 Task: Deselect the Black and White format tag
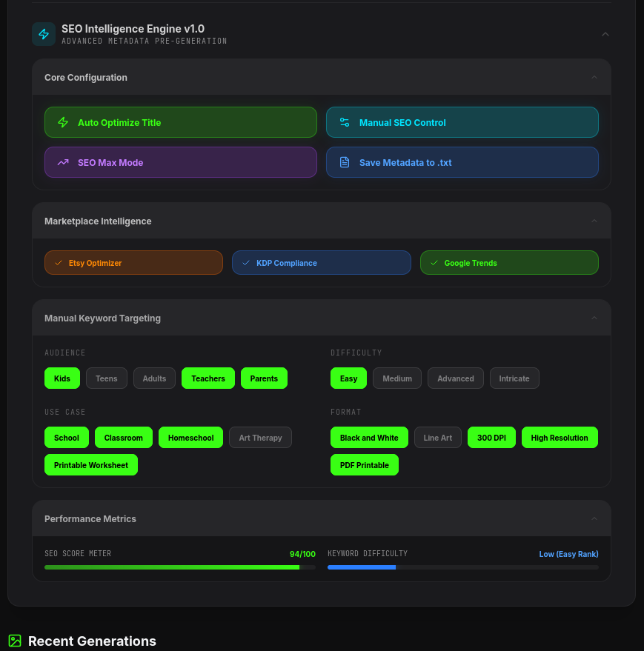(369, 438)
